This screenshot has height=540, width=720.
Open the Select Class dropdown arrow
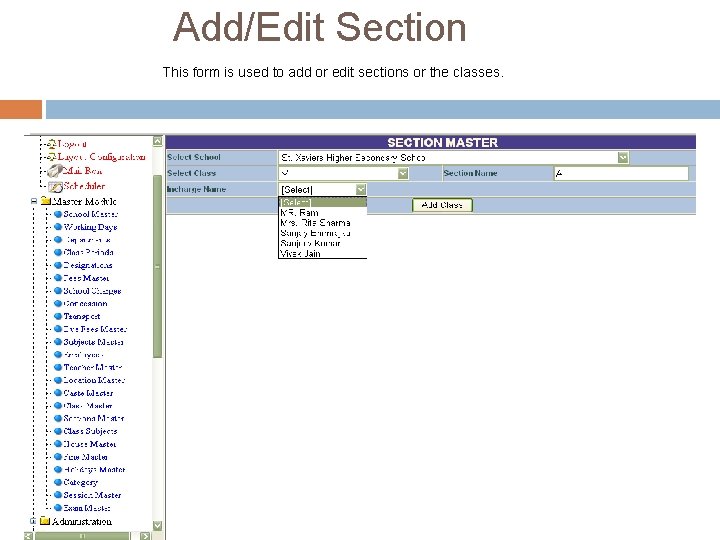pyautogui.click(x=403, y=173)
